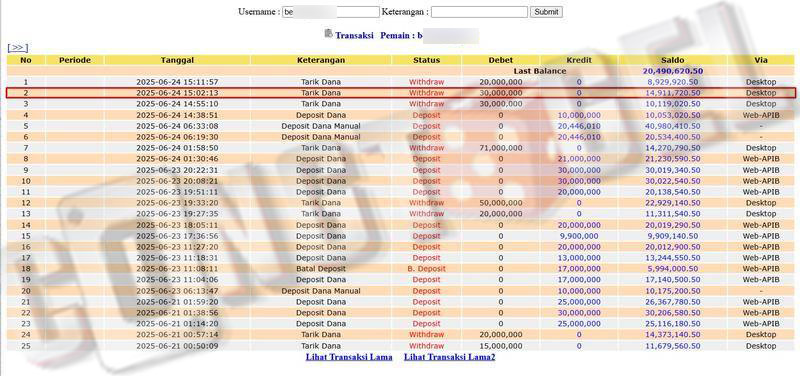Viewport: 800px width, 376px height.
Task: Click the Submit button
Action: [x=546, y=12]
